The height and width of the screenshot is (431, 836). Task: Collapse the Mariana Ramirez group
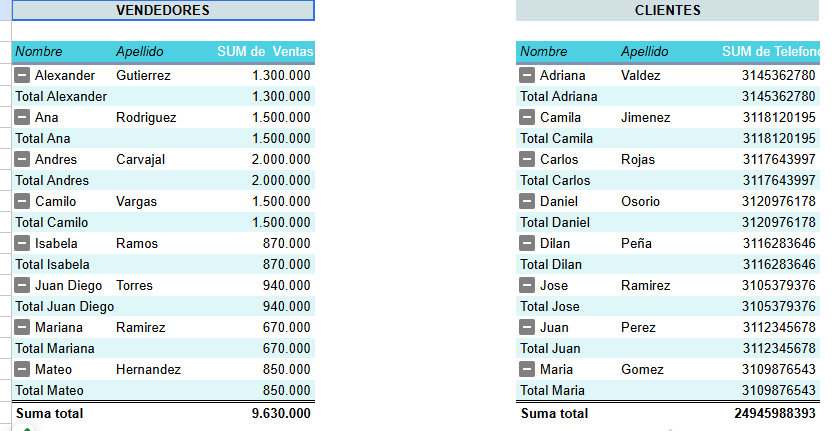[22, 327]
